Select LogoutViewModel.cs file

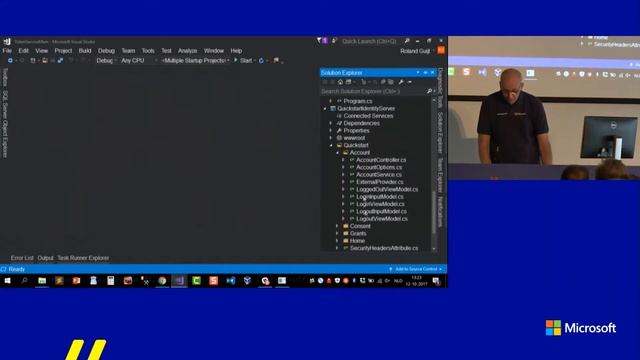pos(382,219)
